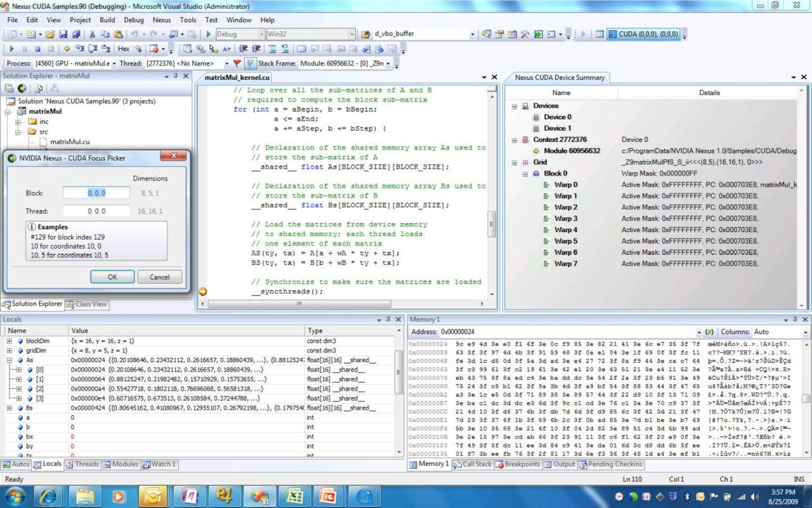Select Device 1 in Devices list
The image size is (812, 508).
tap(558, 128)
